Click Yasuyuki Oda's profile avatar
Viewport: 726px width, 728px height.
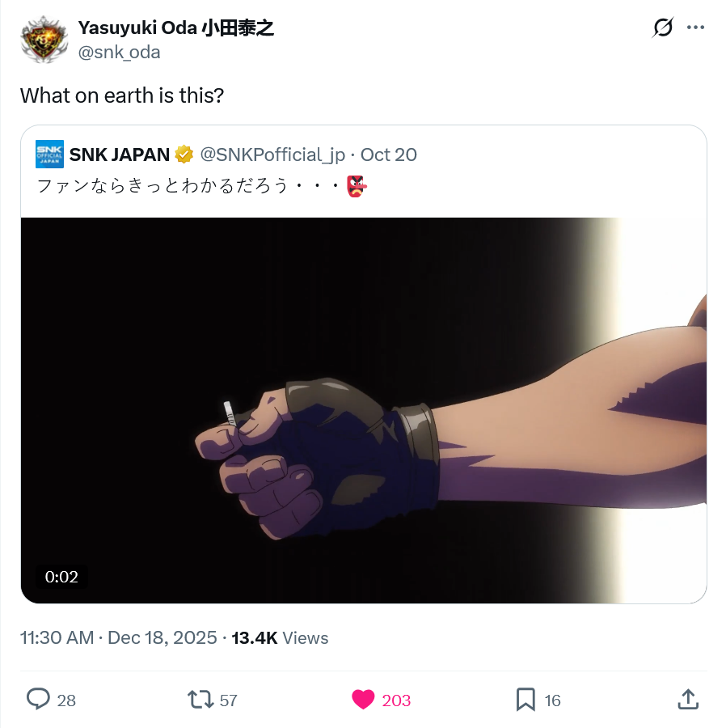click(x=44, y=40)
